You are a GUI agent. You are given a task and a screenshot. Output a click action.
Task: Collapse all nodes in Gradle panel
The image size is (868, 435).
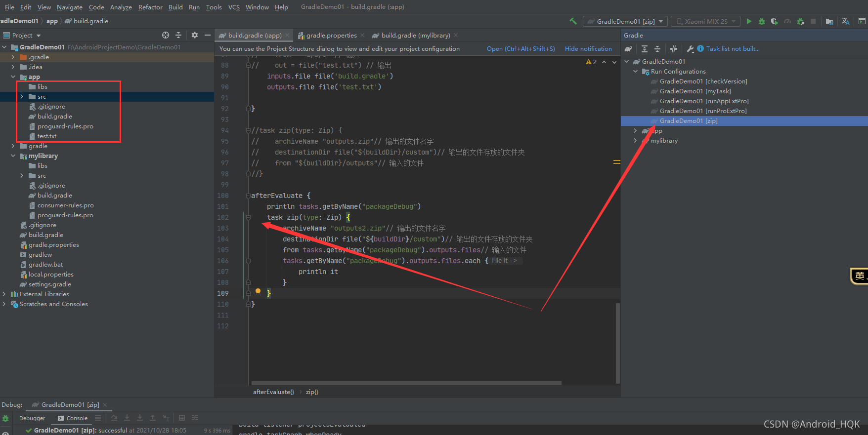point(657,49)
